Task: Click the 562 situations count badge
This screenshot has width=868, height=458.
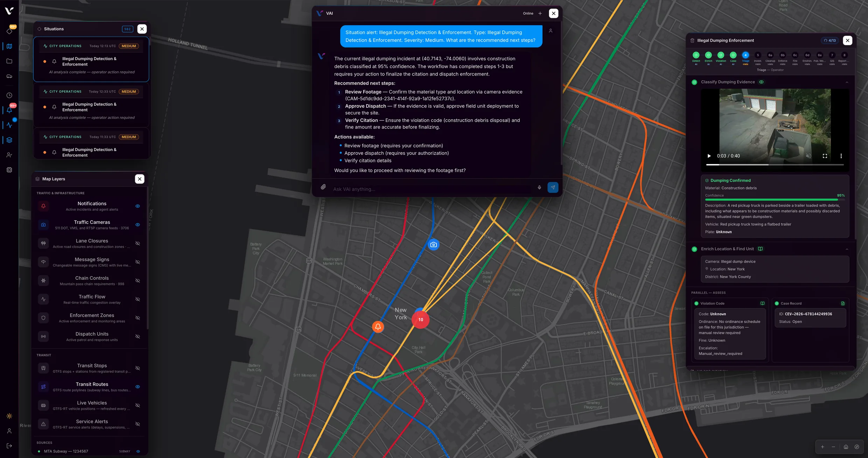Action: pyautogui.click(x=128, y=29)
